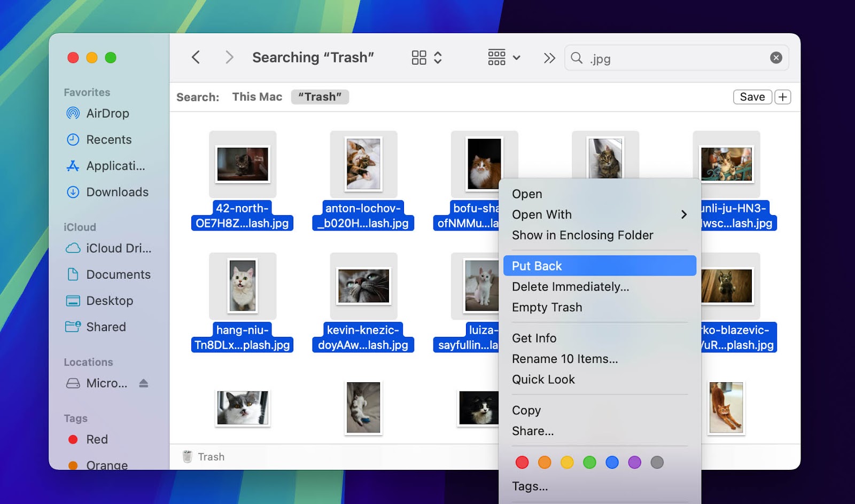
Task: Select the 42-north-OE7H8Z...lash.jpg thumbnail
Action: pos(243,164)
